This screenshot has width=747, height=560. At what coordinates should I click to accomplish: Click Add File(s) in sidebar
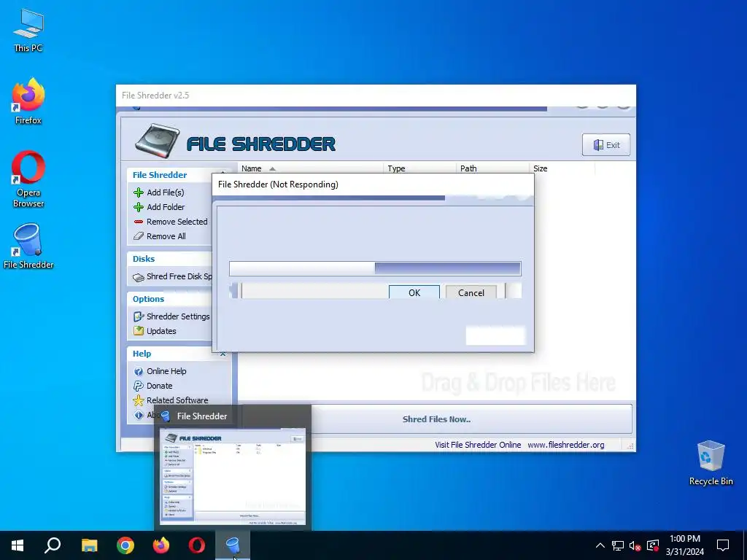click(x=166, y=192)
